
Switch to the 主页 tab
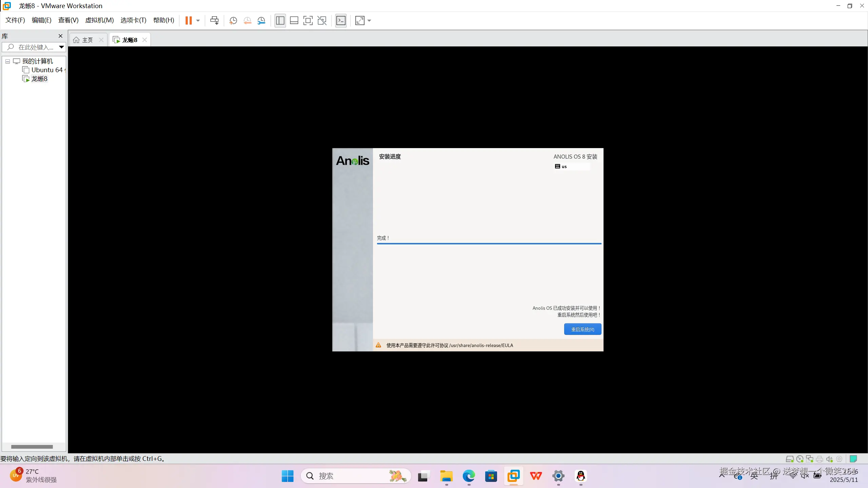tap(87, 40)
